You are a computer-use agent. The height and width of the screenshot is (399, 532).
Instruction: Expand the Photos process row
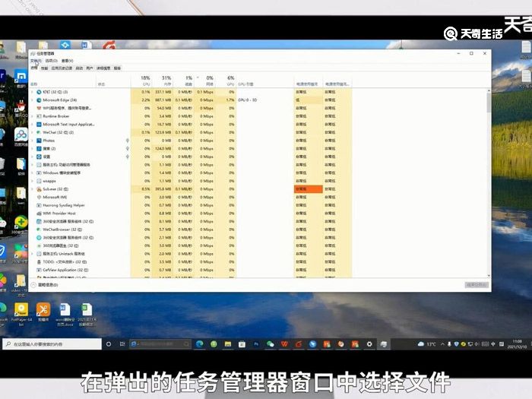pos(33,141)
